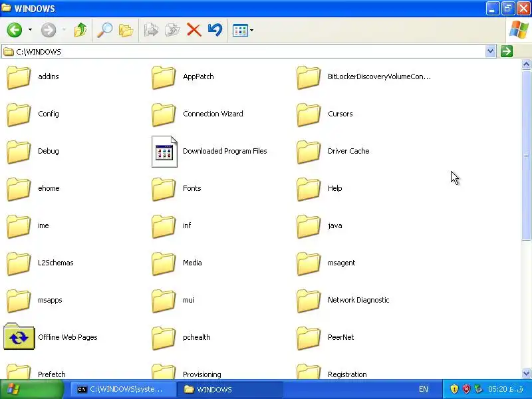Click the greyed Forward arrow button
This screenshot has height=399, width=532.
[x=49, y=30]
